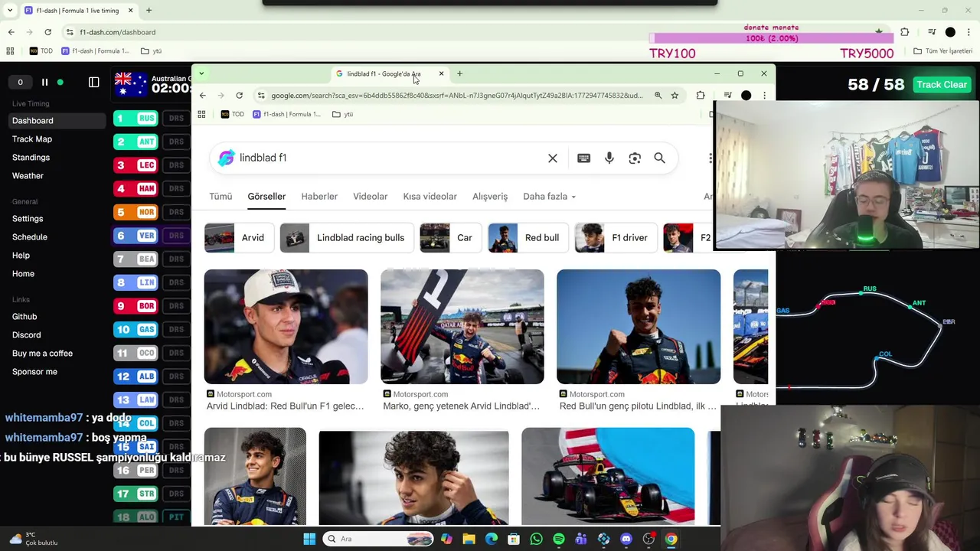The image size is (980, 551).
Task: Open the Lindblad white cap image result
Action: (286, 327)
